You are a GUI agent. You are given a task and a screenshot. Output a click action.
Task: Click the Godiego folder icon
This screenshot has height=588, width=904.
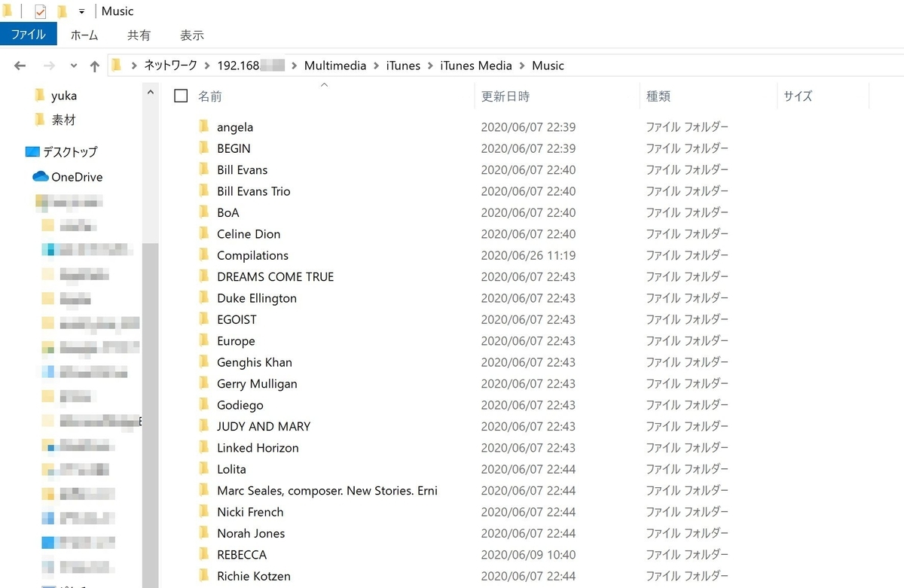[x=203, y=404]
